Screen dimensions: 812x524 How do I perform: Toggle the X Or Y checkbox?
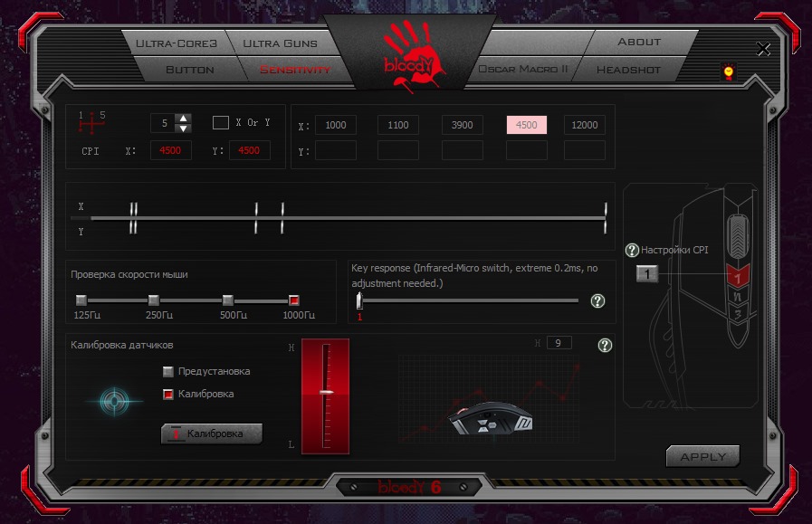pos(221,123)
